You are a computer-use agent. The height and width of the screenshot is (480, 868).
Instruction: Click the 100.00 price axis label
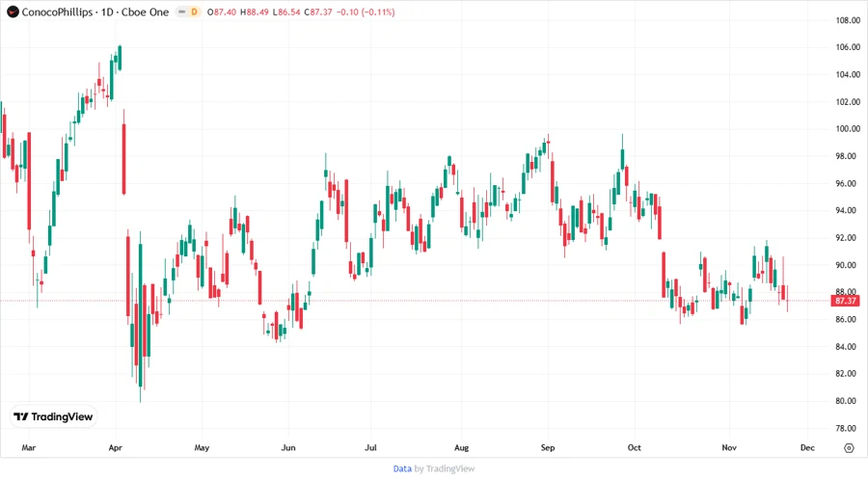click(847, 129)
